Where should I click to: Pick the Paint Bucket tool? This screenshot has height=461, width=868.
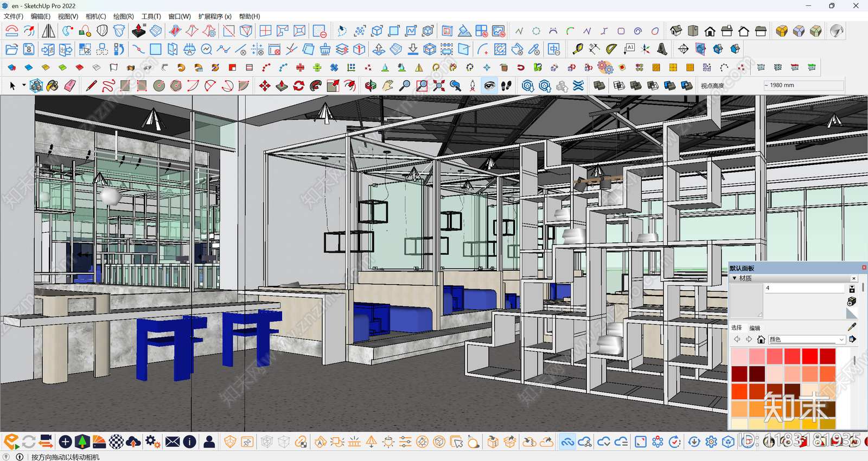click(53, 86)
